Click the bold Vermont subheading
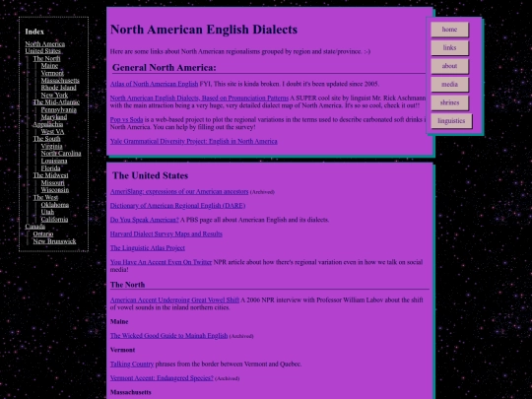532x399 pixels. tap(122, 350)
